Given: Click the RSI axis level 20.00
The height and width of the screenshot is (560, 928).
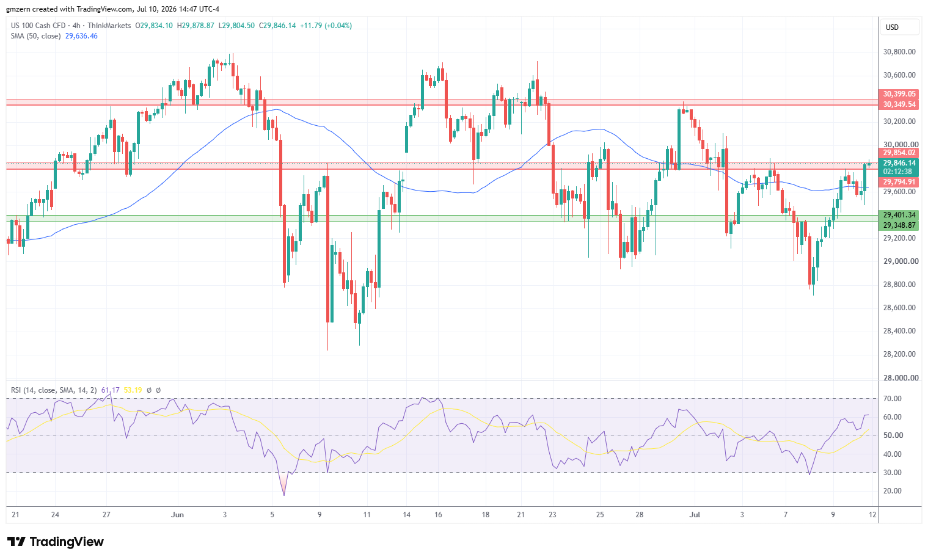Looking at the screenshot, I should [893, 491].
